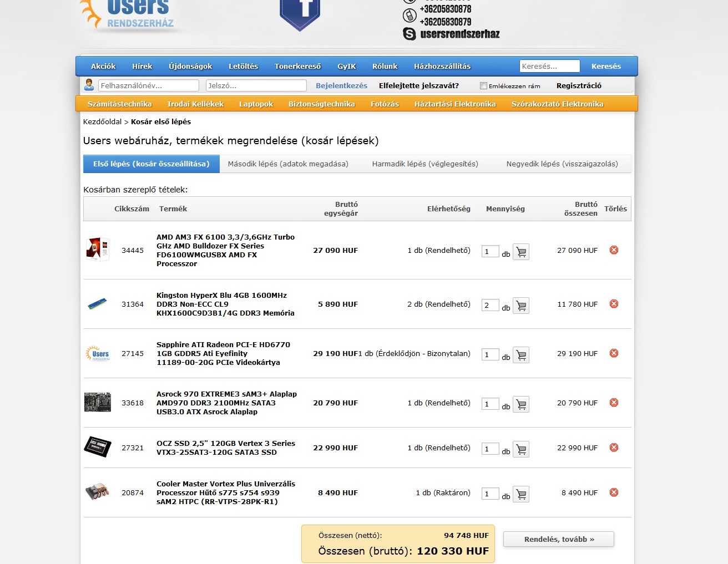Open the Asrock motherboard thumbnail

[98, 402]
